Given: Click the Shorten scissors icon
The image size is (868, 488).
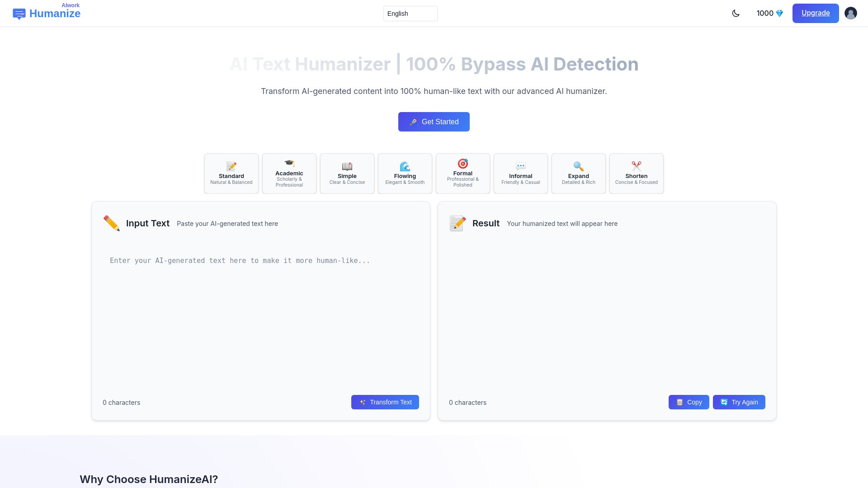Looking at the screenshot, I should (x=636, y=166).
